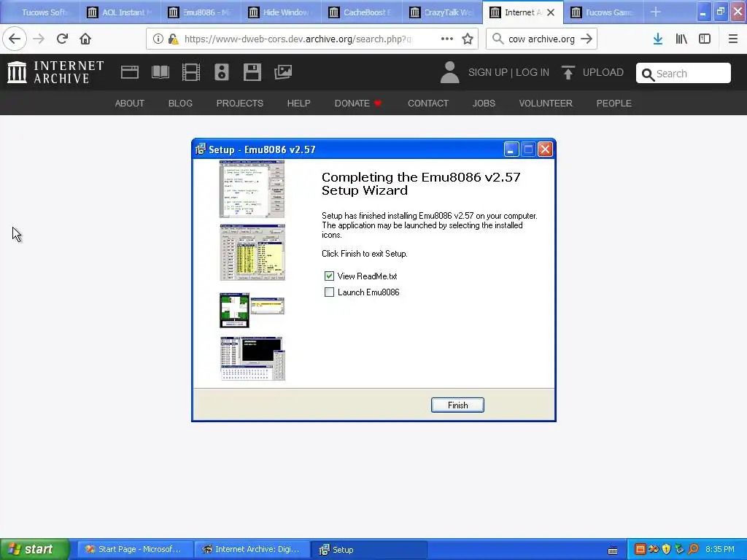Click LOG IN link

coord(532,72)
